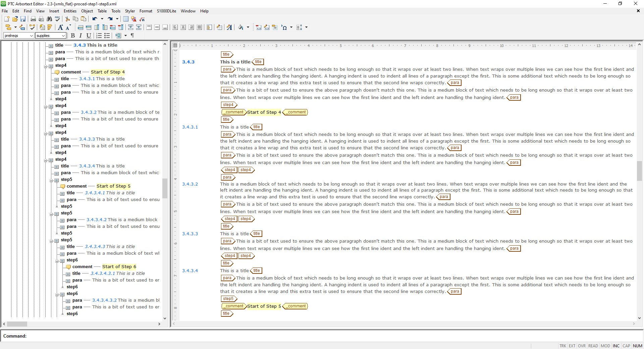Toggle Italic formatting
644x349 pixels.
[80, 36]
